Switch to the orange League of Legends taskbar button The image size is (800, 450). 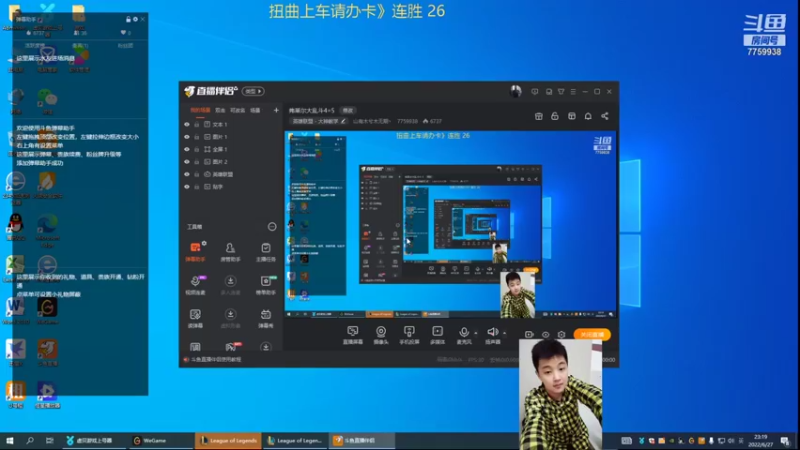point(228,440)
